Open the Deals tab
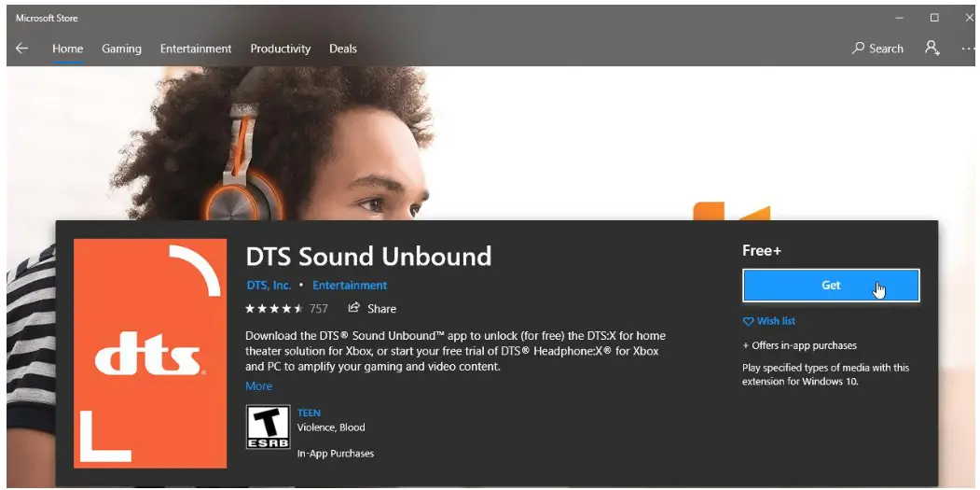 coord(343,49)
